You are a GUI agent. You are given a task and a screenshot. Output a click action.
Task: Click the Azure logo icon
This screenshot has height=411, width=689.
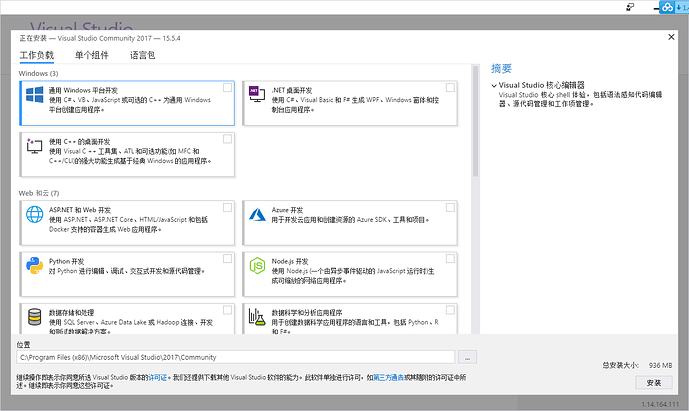click(x=257, y=214)
